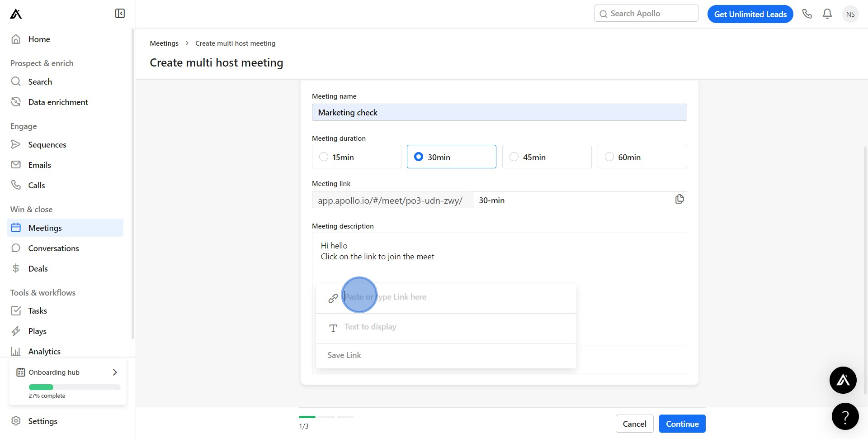Click the Tasks label in sidebar
This screenshot has height=439, width=868.
point(38,311)
